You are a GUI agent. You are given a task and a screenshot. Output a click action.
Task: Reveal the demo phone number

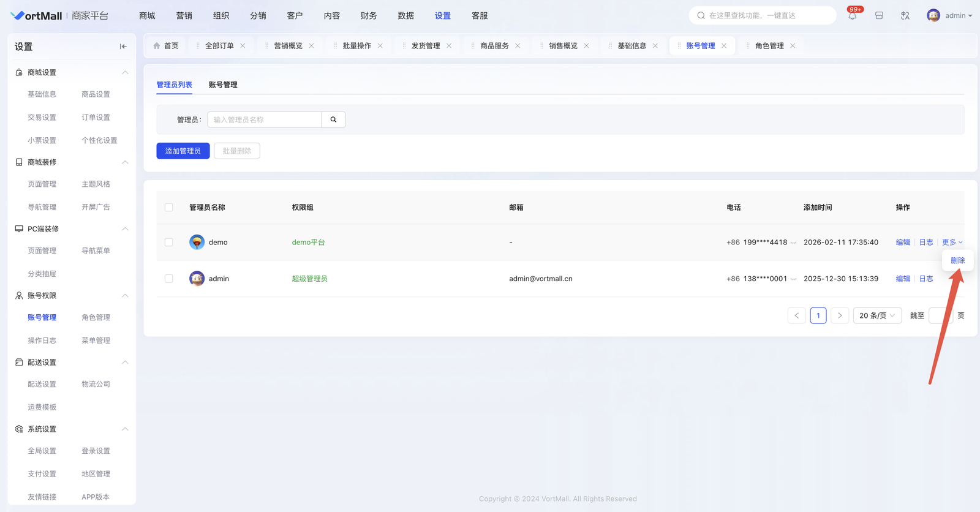794,243
